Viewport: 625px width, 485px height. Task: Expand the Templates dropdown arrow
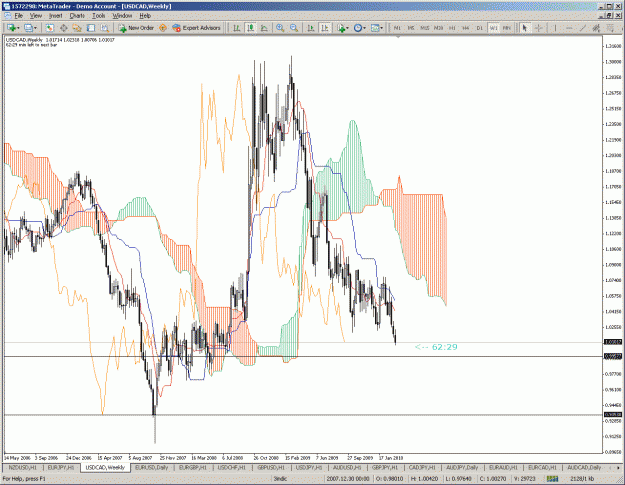tap(382, 28)
